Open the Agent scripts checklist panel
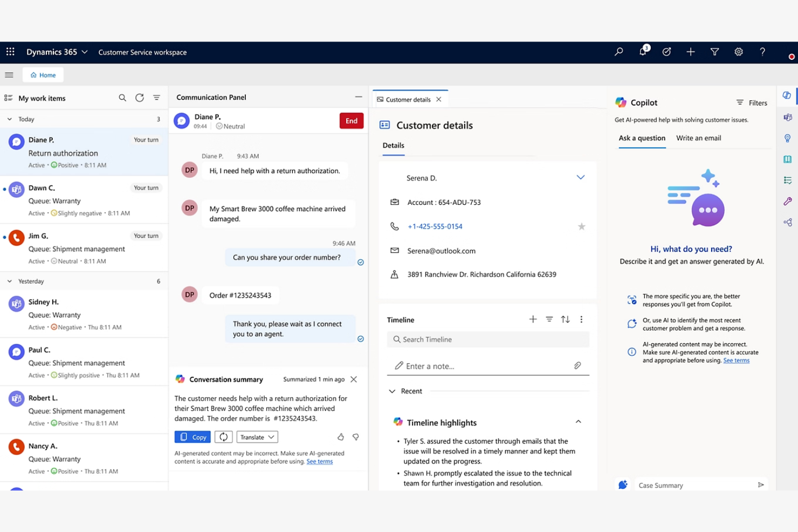The width and height of the screenshot is (798, 532). tap(787, 180)
